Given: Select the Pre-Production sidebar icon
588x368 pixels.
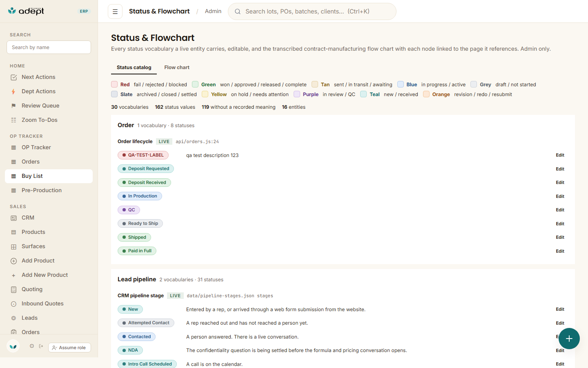Looking at the screenshot, I should click(x=13, y=191).
